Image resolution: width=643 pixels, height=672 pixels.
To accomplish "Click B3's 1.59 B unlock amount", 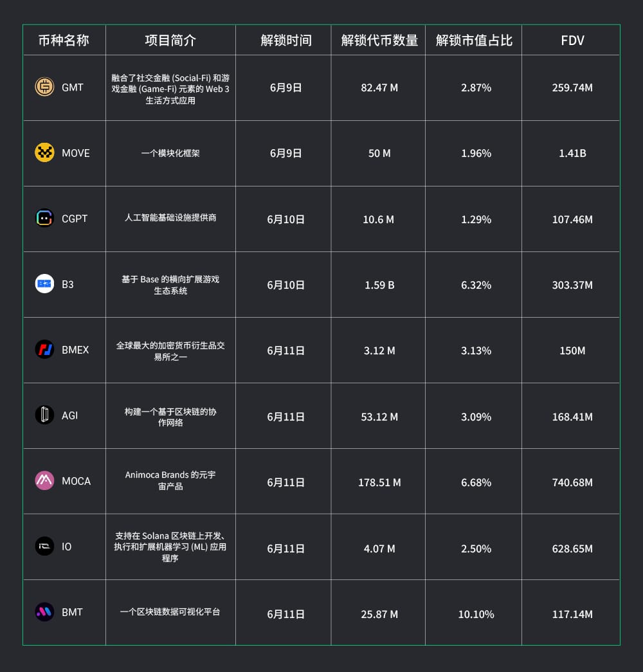I will [x=379, y=285].
